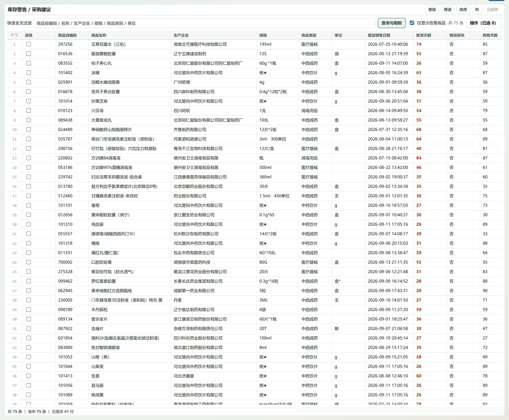Click manufacturer 青岛千江生物科技有限公司
509x420 pixels.
(198, 149)
